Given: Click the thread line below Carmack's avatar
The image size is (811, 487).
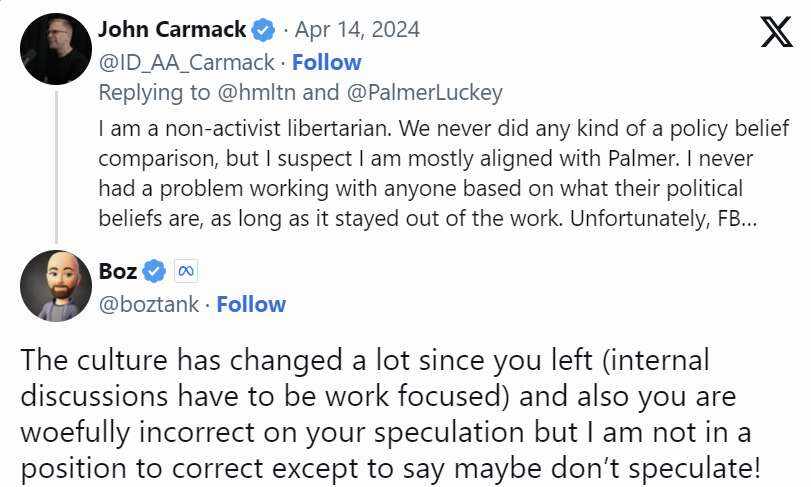Looking at the screenshot, I should [x=56, y=160].
